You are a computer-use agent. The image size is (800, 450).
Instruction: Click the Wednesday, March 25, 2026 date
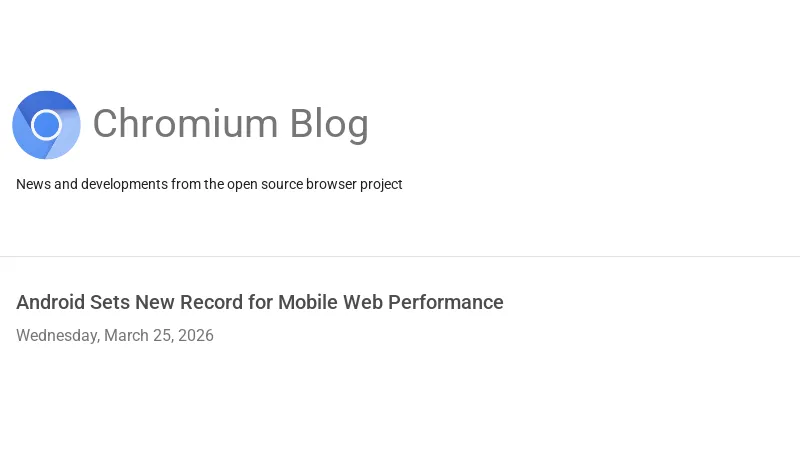click(x=115, y=336)
